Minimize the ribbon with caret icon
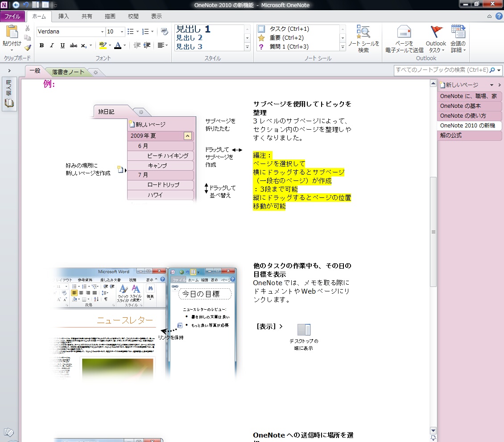The image size is (504, 442). [x=489, y=16]
